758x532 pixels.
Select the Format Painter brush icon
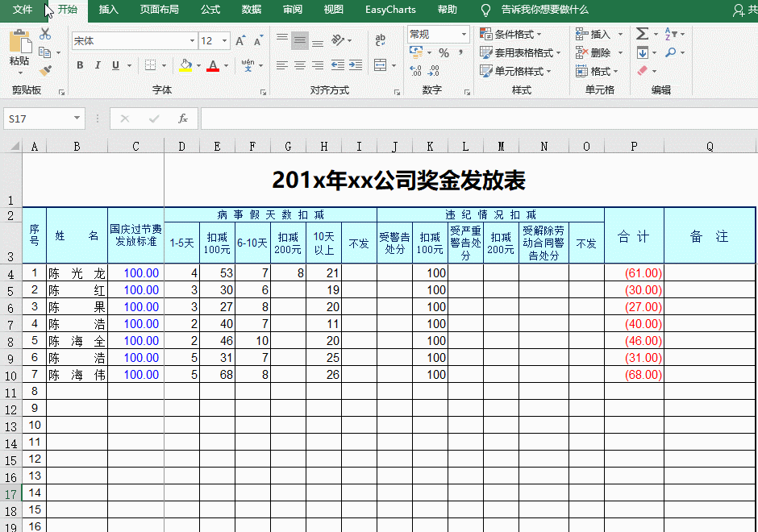click(45, 70)
